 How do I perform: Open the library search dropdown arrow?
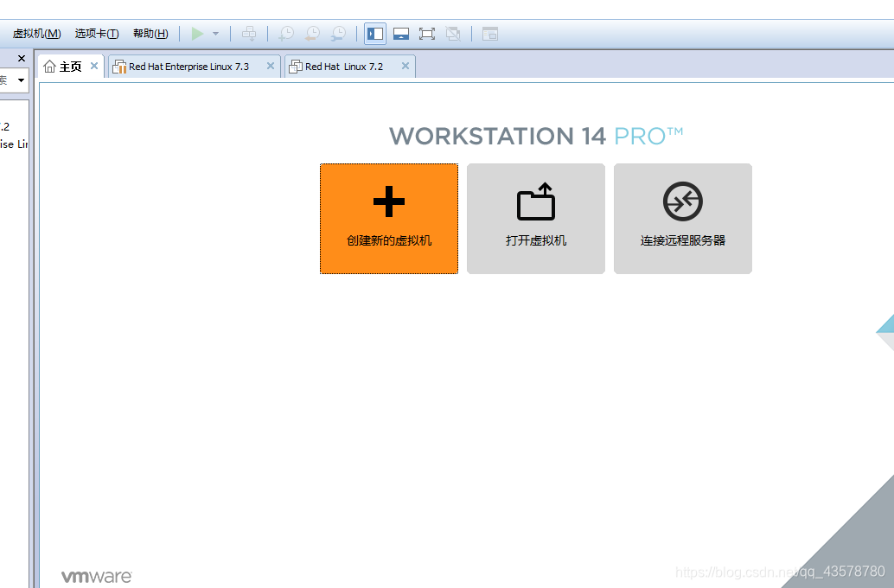point(21,80)
